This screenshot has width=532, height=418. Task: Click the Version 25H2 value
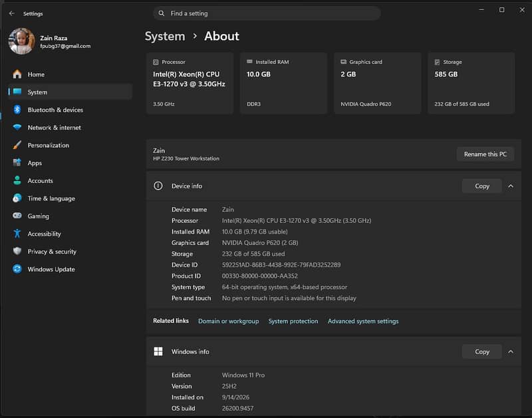[229, 386]
